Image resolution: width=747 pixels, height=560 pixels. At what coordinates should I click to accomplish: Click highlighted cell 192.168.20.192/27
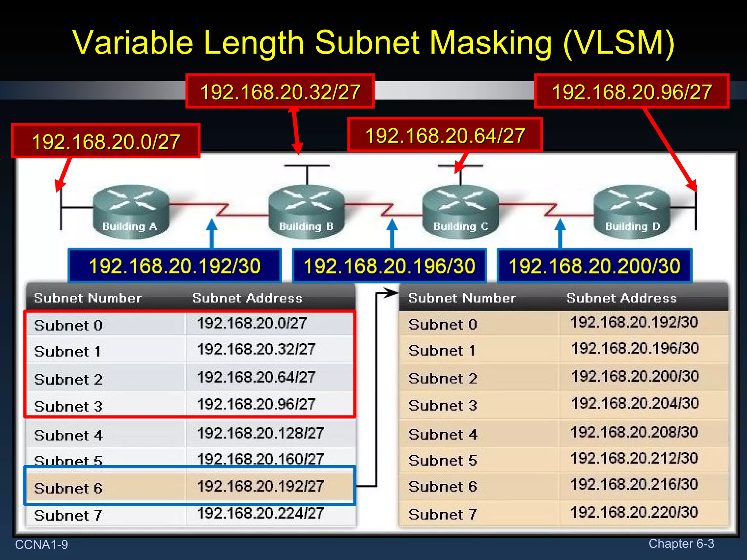click(260, 486)
